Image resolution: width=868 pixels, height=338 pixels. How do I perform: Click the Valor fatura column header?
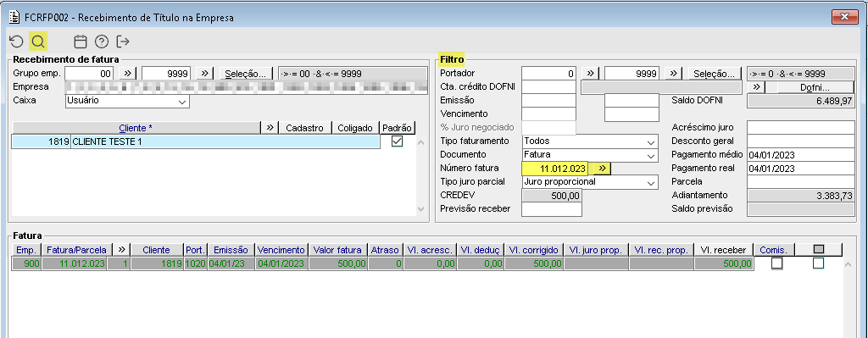click(x=337, y=250)
